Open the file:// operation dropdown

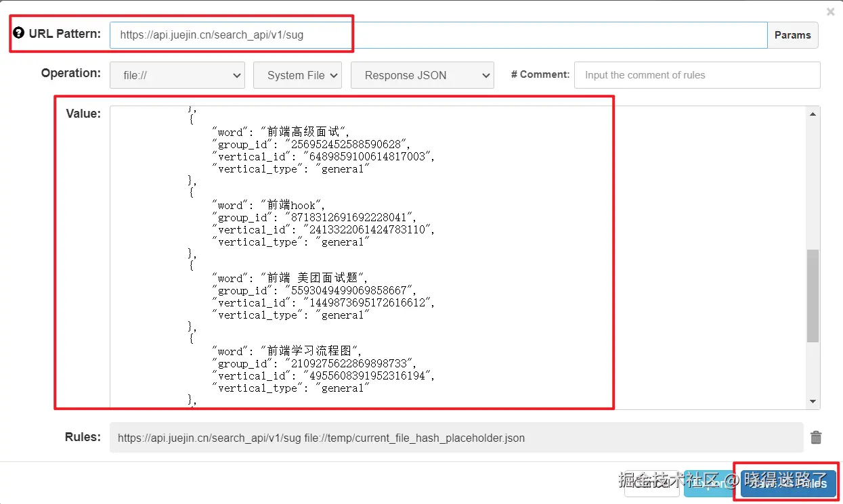177,75
